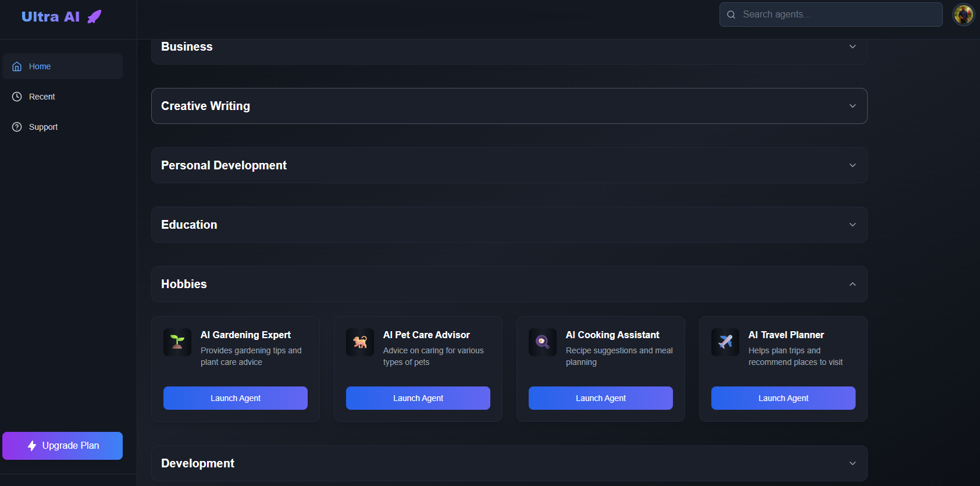Open Support in the sidebar
The image size is (980, 486).
[62, 127]
